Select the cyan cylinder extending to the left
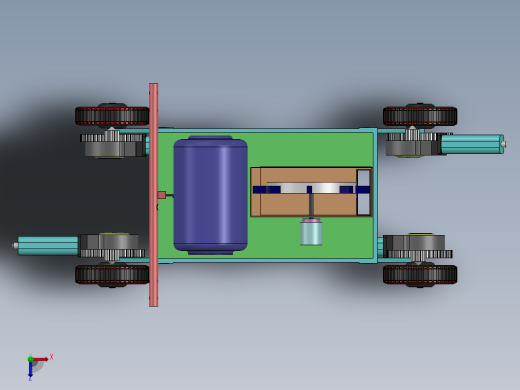The height and width of the screenshot is (390, 520). tap(48, 246)
